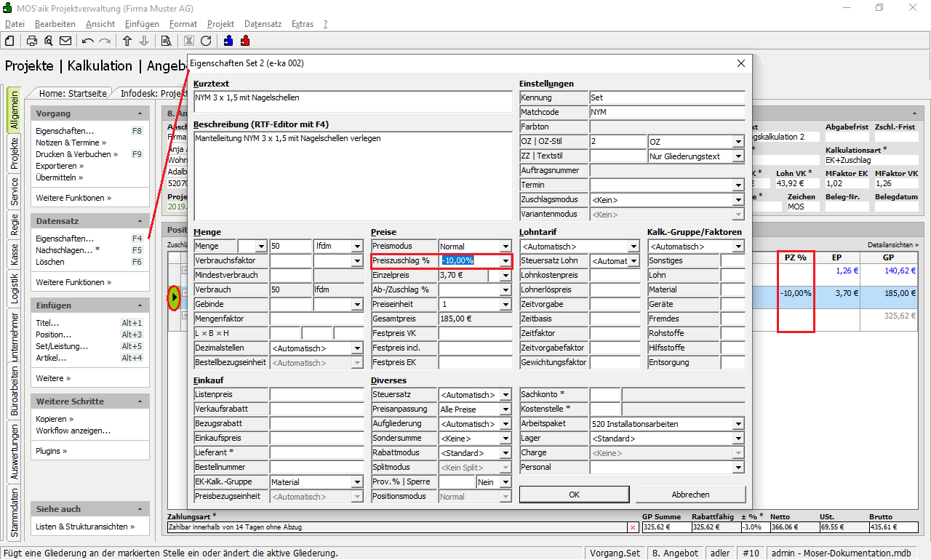Viewport: 931px width, 560px height.
Task: Expand the Preiszuschlag % dropdown
Action: [x=506, y=261]
